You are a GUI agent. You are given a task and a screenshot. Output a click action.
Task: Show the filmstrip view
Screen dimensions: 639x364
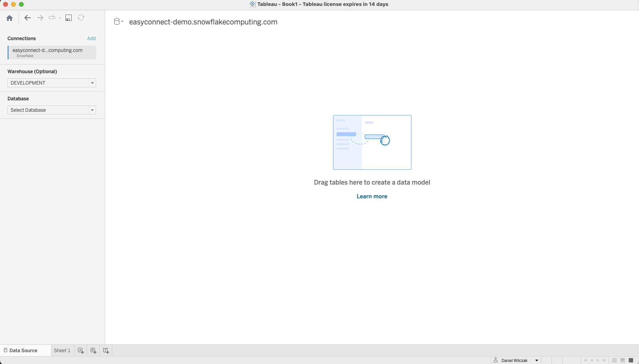point(622,360)
